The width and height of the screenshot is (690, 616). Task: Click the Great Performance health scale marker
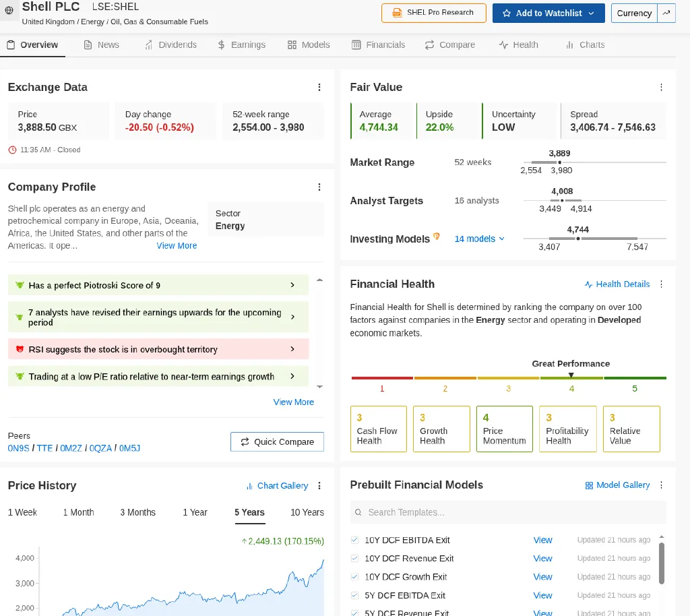click(x=571, y=375)
